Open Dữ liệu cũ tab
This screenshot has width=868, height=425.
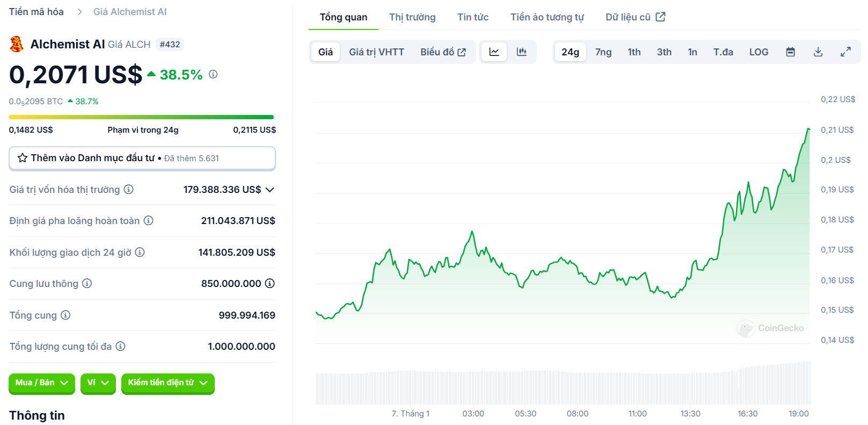[636, 17]
